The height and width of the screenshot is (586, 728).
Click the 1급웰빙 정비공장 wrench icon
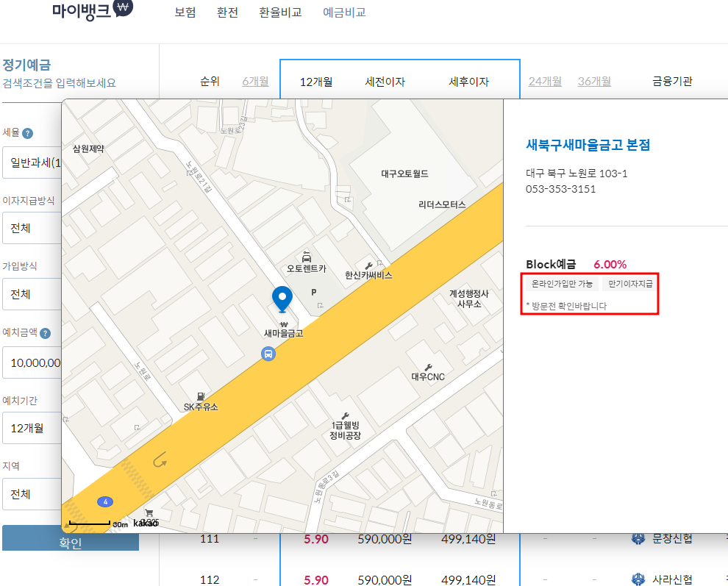coord(345,416)
